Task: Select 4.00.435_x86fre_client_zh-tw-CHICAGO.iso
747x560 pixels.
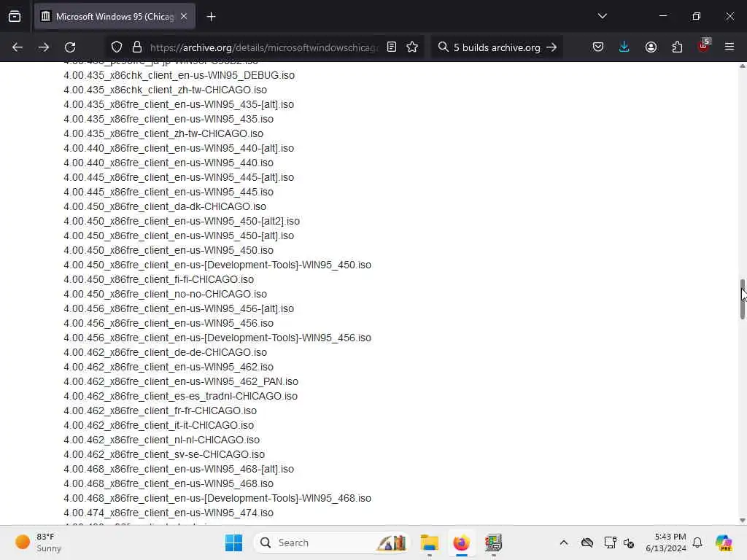Action: tap(163, 134)
